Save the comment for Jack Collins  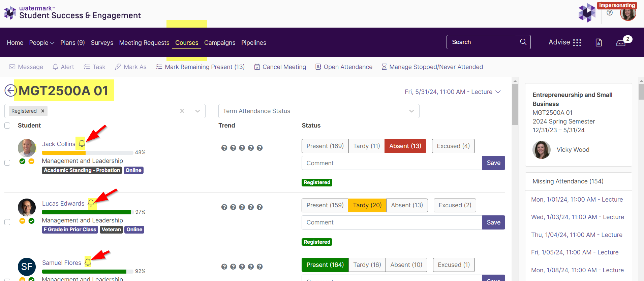(493, 163)
